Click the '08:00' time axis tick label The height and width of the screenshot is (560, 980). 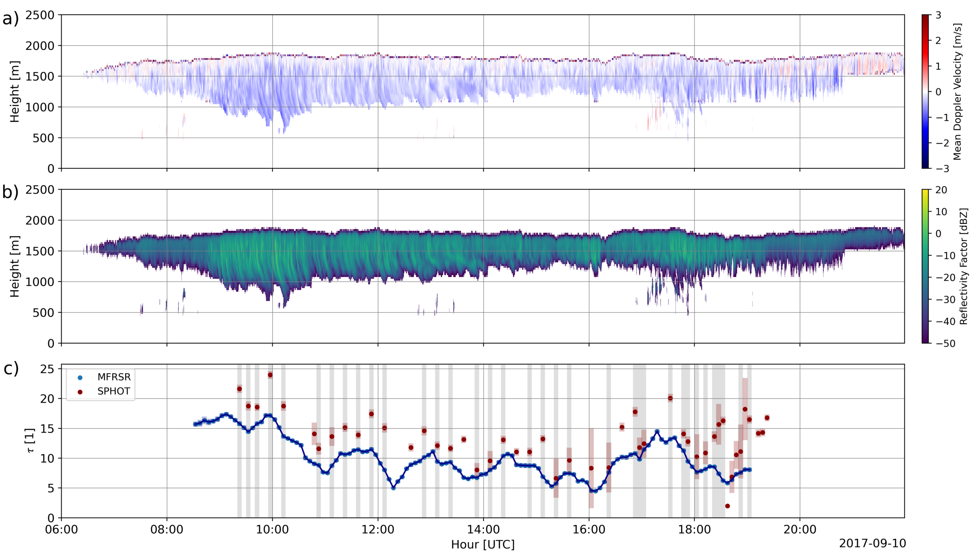(167, 530)
